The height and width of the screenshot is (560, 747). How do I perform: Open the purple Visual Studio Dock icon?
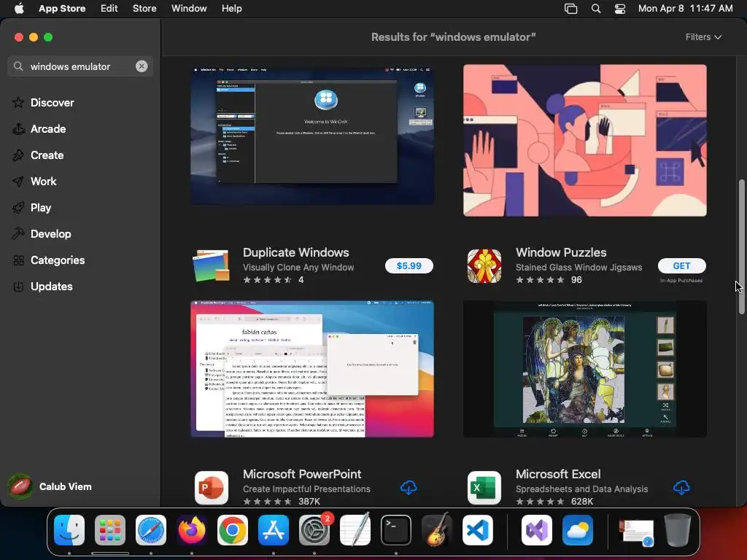[537, 530]
